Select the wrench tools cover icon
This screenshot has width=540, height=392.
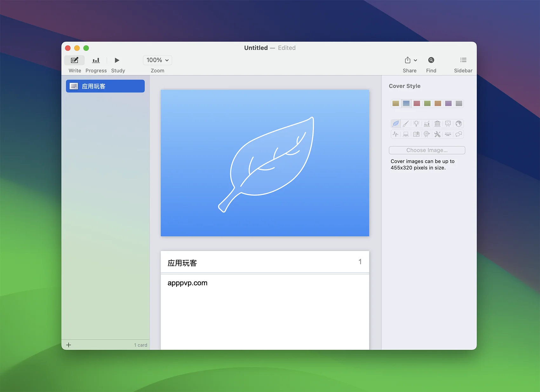coord(437,134)
